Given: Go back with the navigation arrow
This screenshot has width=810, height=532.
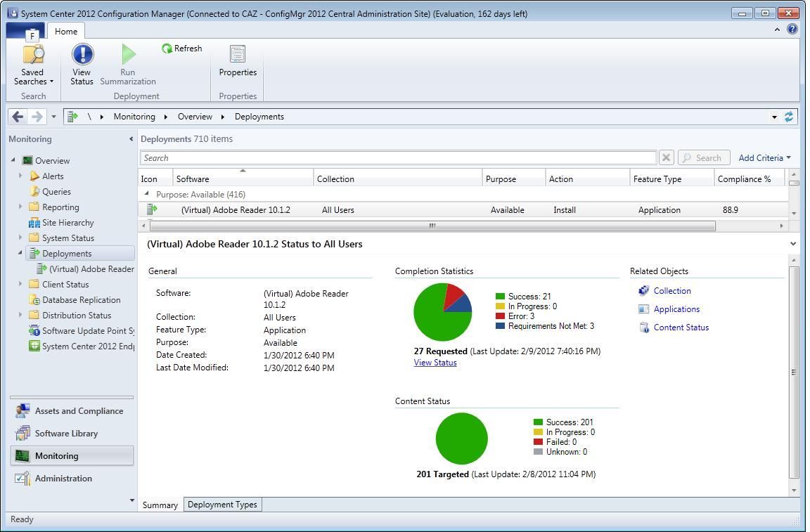Looking at the screenshot, I should pyautogui.click(x=18, y=117).
